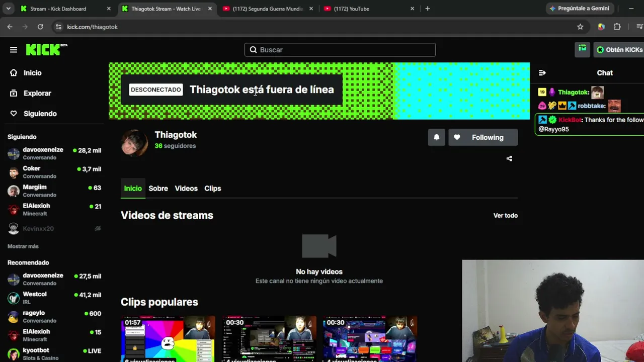Click the Pregúntale a Gemini button
This screenshot has width=644, height=362.
coord(579,9)
